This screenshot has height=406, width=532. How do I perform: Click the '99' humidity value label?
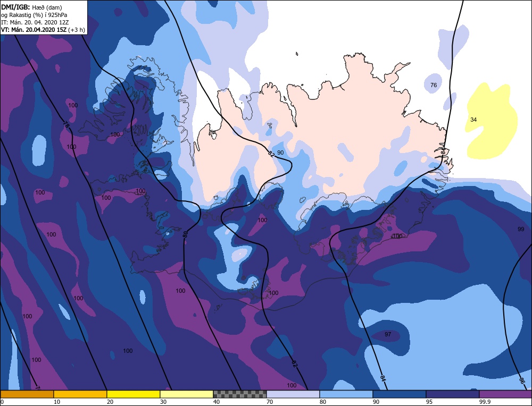521,229
